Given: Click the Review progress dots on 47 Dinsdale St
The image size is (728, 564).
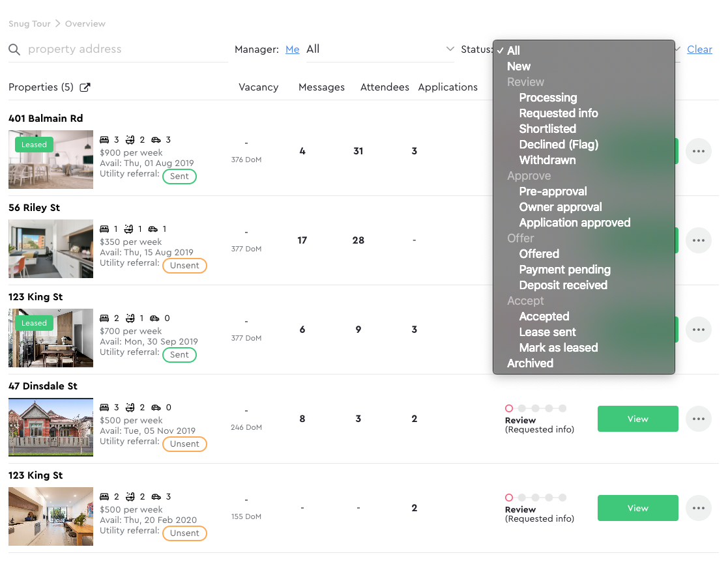Looking at the screenshot, I should click(x=536, y=408).
